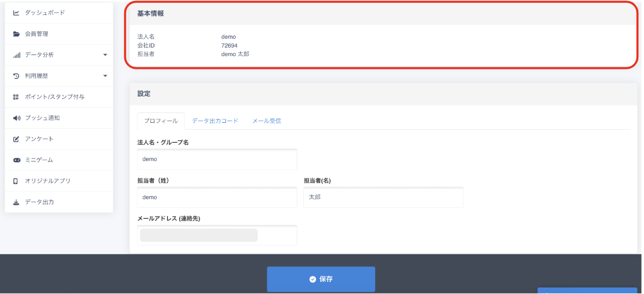
Task: Click the データ分析 bar signal icon
Action: (x=16, y=55)
